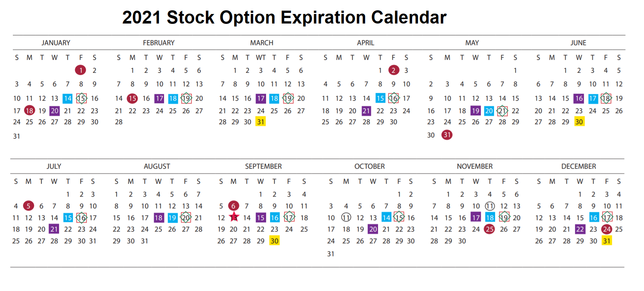Select the SEPTEMBER month heading

263,166
